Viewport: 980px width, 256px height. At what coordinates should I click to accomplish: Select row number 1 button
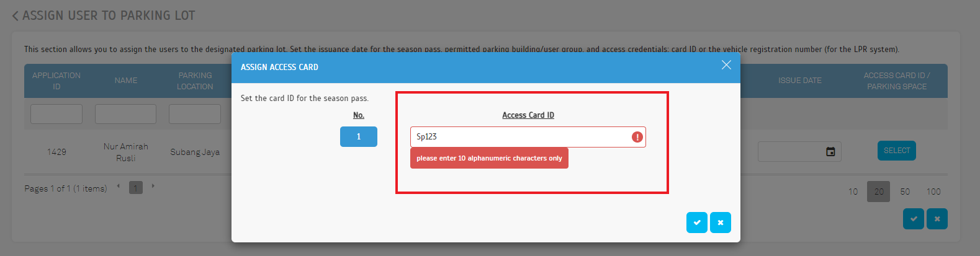point(359,137)
